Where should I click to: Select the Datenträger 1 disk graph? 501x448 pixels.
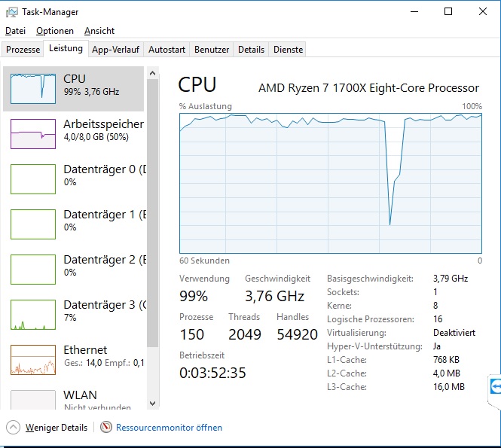click(x=33, y=224)
